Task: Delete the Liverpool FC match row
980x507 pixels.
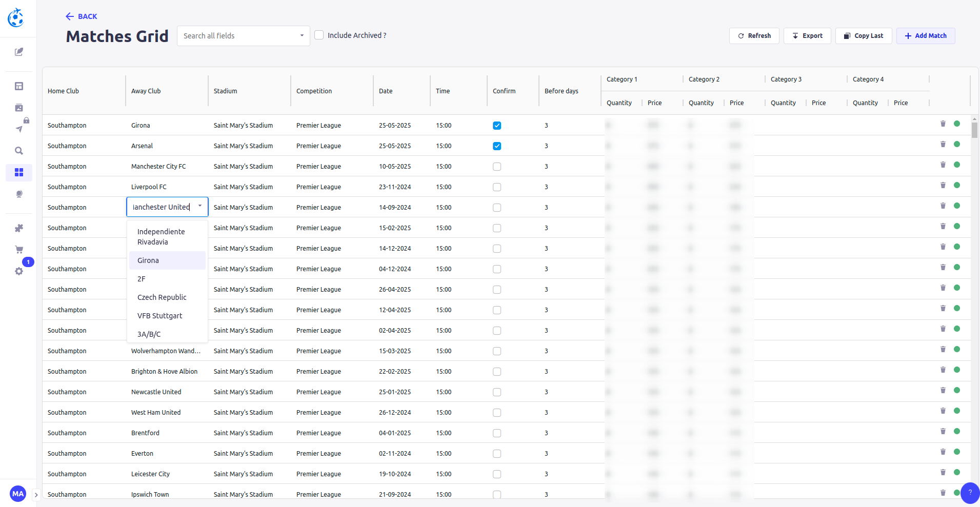Action: click(943, 185)
